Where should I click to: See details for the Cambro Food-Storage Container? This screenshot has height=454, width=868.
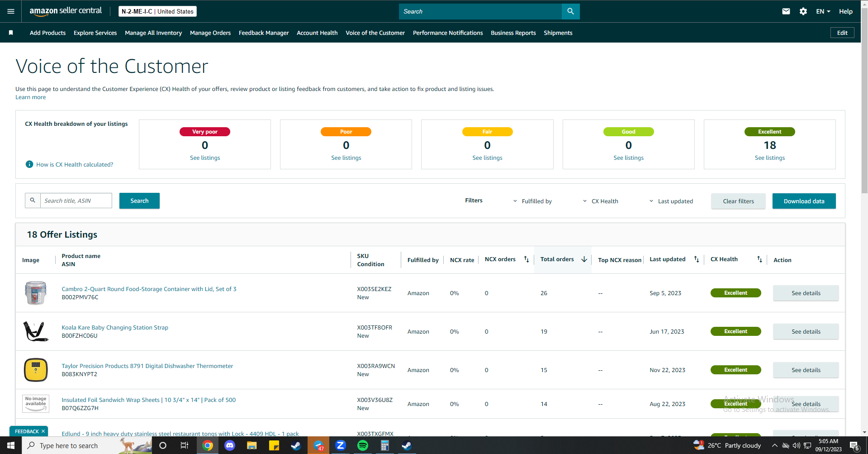pos(806,293)
